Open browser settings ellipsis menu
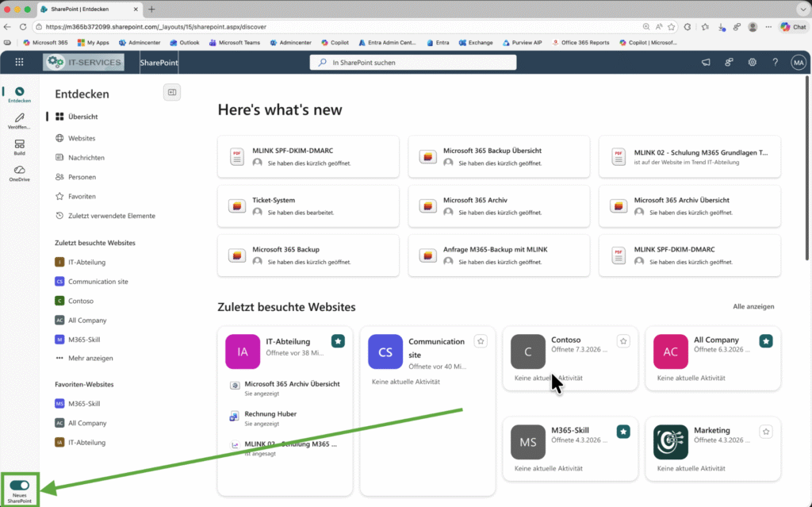812x507 pixels. (x=768, y=26)
